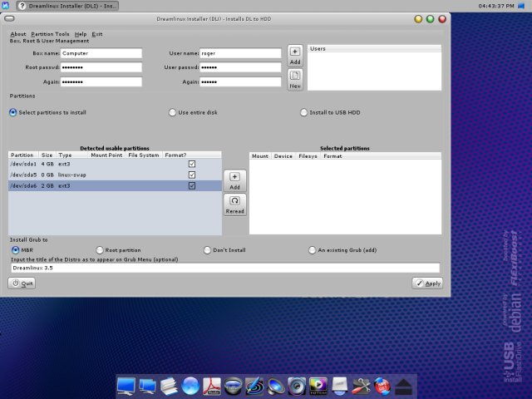Switch to Dreamlinux Installer taskbar button
532x399 pixels.
coord(67,6)
